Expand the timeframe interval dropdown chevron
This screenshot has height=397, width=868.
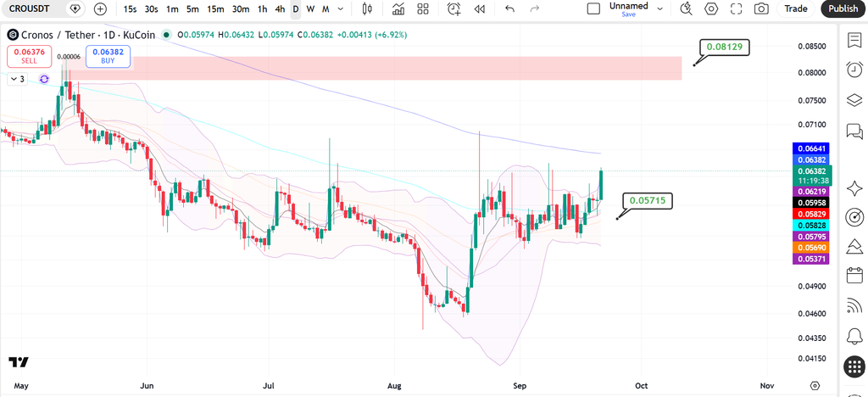(x=341, y=8)
